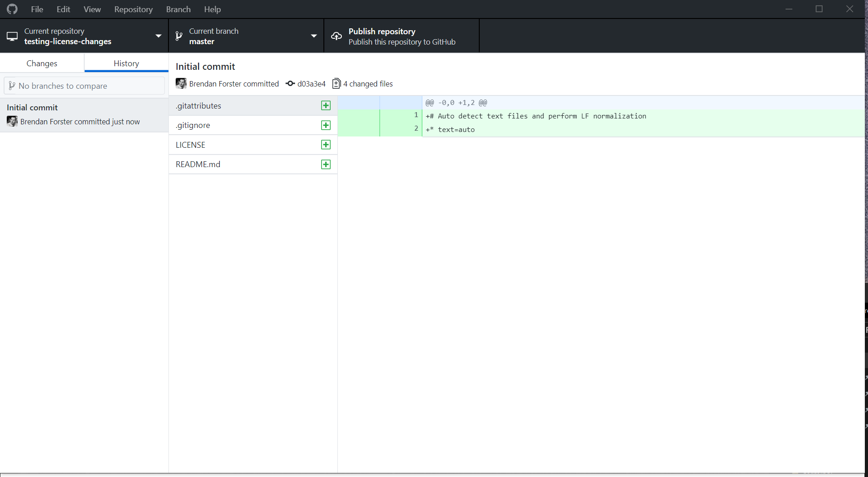868x477 pixels.
Task: Click the changed files icon
Action: (x=336, y=84)
